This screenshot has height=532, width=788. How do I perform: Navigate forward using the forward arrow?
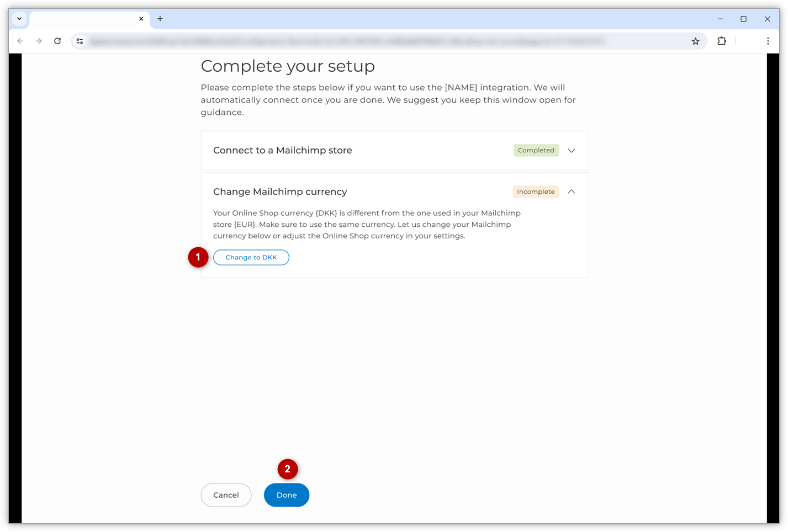click(39, 41)
